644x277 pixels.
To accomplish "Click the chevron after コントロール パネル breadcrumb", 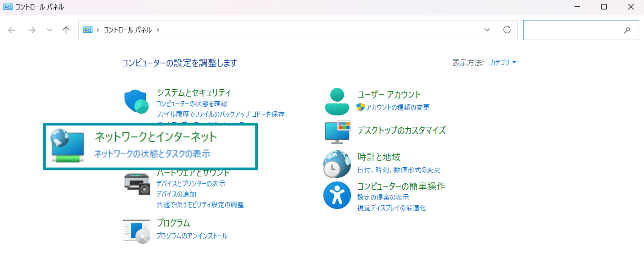I will [158, 30].
